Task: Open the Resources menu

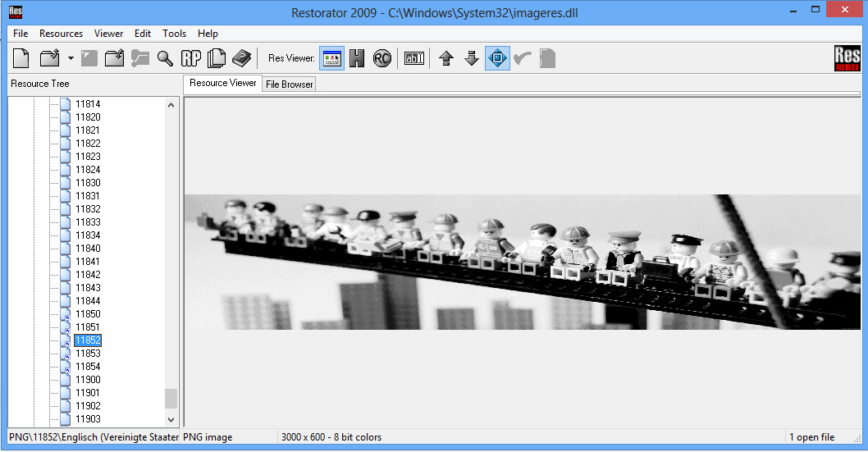Action: pos(61,33)
